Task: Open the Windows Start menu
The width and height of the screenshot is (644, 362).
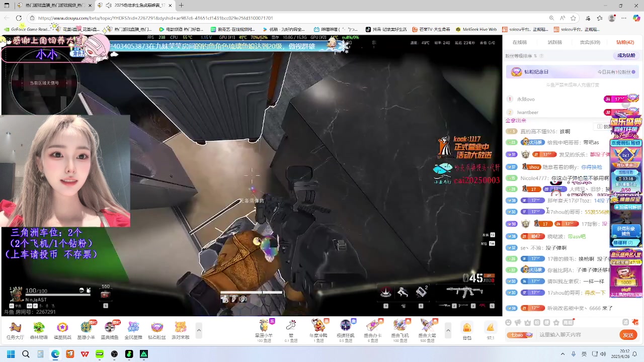Action: pos(11,354)
